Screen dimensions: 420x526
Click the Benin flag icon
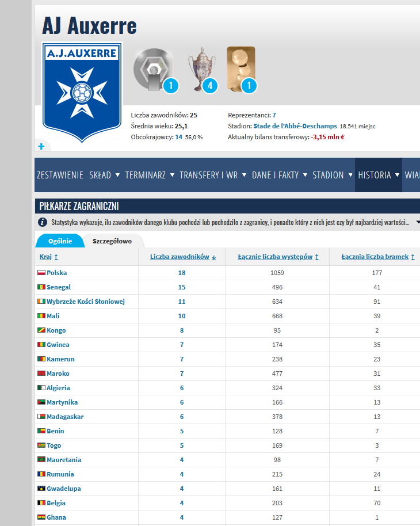pos(41,430)
